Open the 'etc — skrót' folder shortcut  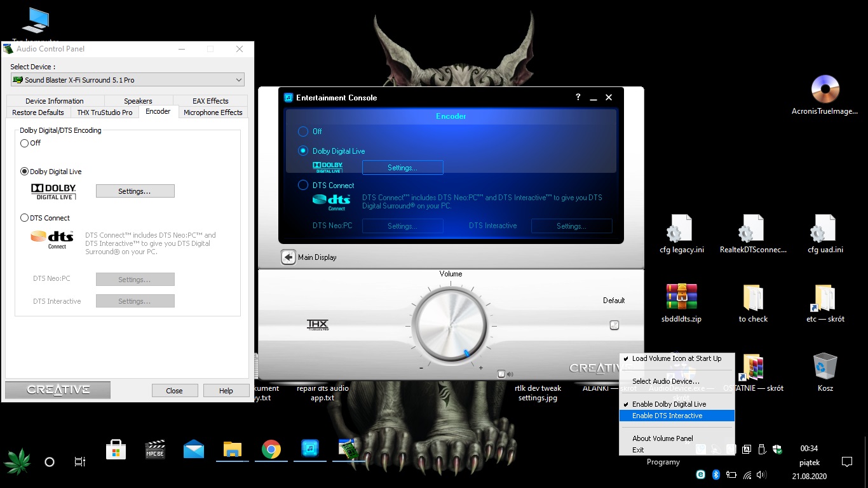pyautogui.click(x=825, y=304)
